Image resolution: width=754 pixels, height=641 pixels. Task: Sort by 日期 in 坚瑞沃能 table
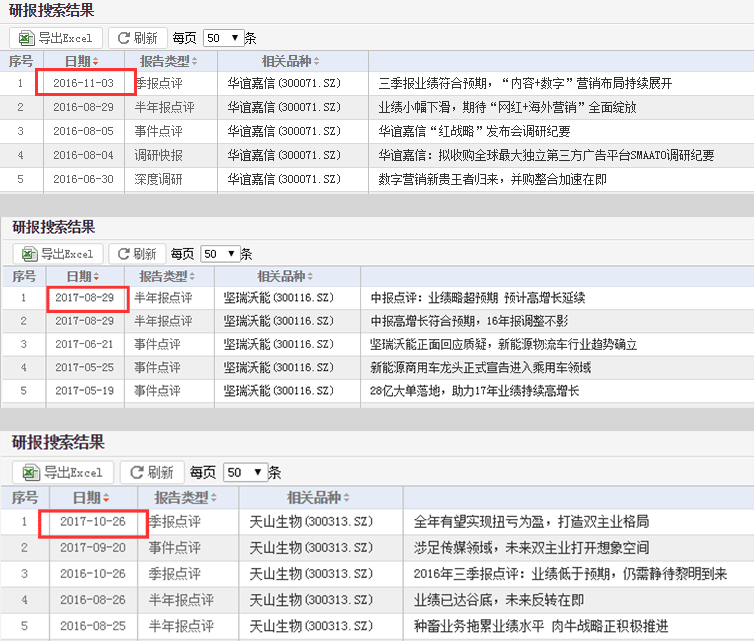coord(83,277)
